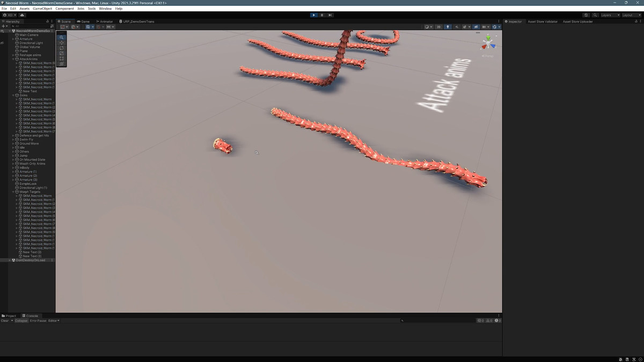This screenshot has width=644, height=362.
Task: Click the warning count in Console
Action: click(489, 321)
